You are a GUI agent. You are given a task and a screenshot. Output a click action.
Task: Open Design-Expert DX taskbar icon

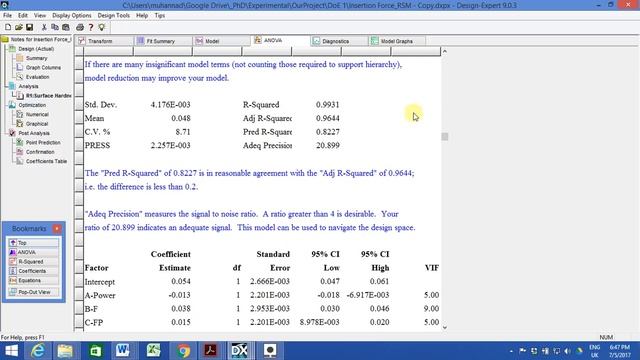(x=239, y=351)
